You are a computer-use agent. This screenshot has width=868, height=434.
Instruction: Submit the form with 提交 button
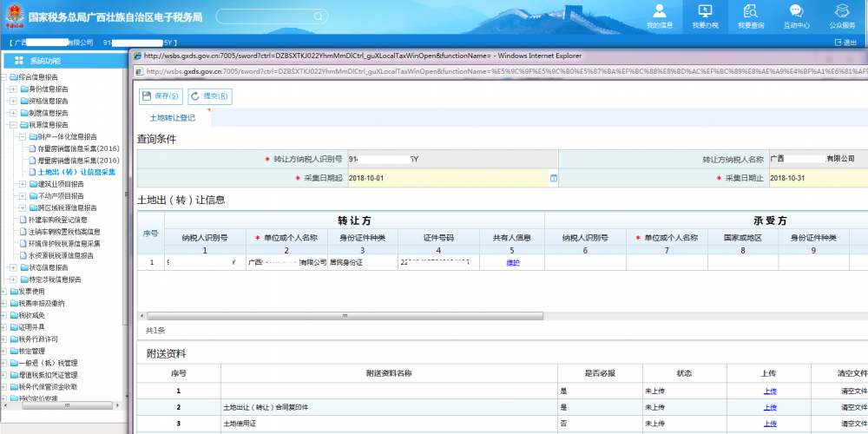[208, 96]
